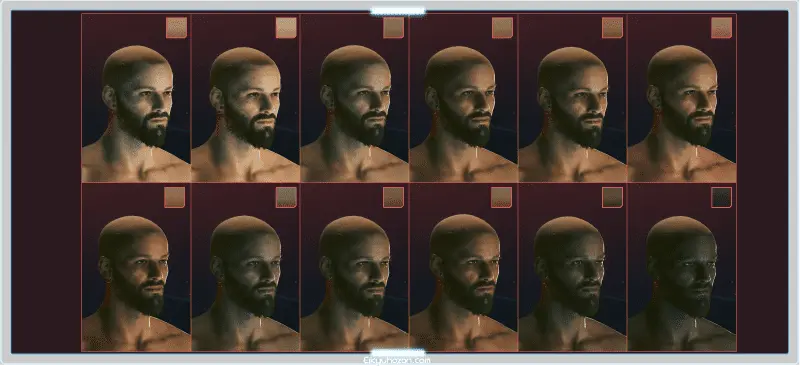Click the white handle bar at the bottom edge
This screenshot has height=366, width=800.
click(398, 353)
